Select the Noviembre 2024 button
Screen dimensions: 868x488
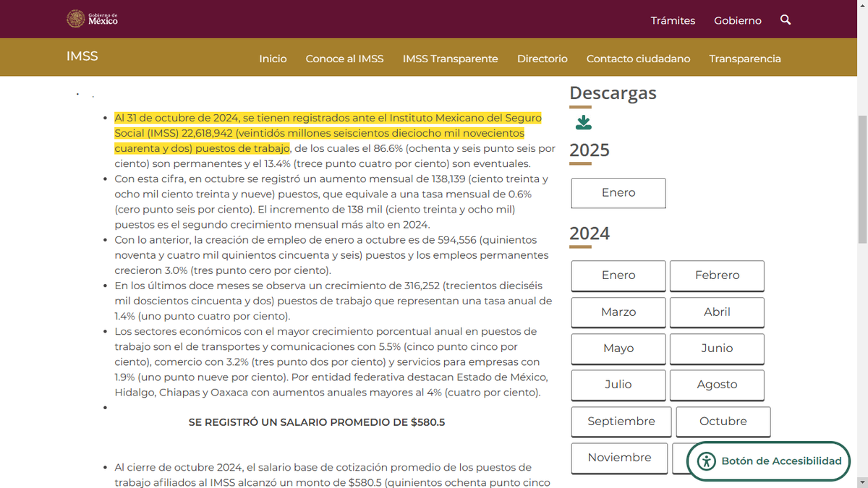pos(619,458)
